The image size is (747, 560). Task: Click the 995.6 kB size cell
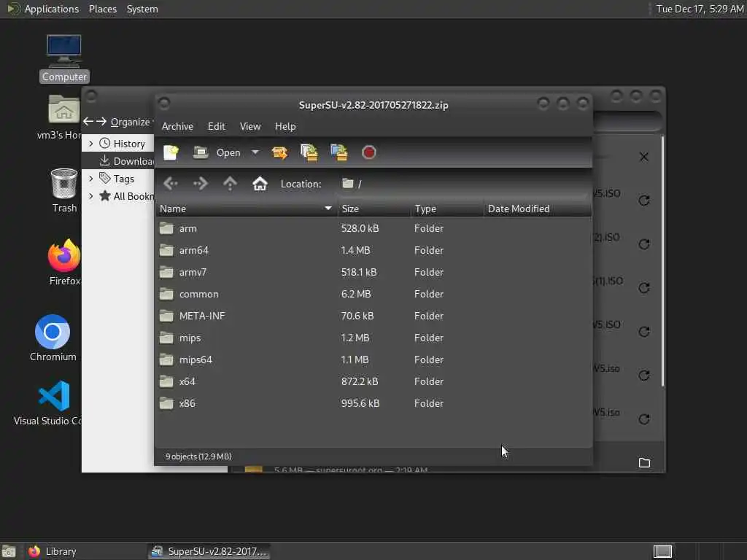[360, 403]
